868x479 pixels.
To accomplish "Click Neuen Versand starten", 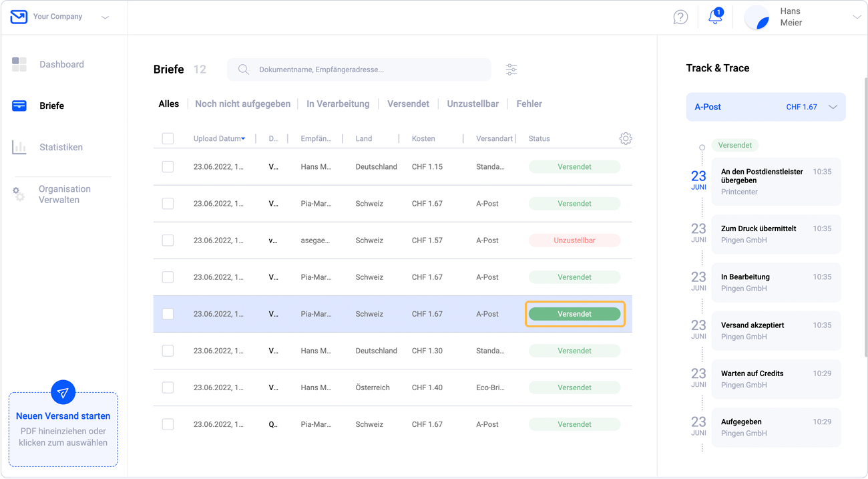I will pos(63,416).
